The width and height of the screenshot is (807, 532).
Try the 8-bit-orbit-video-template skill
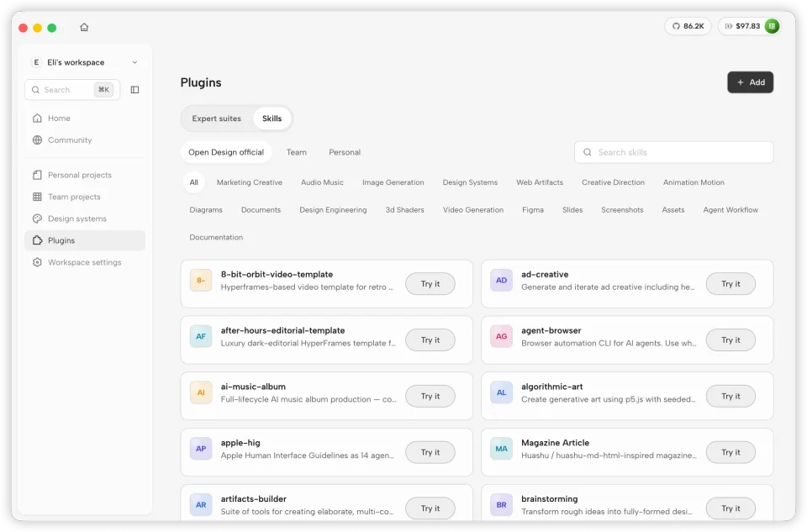click(430, 284)
